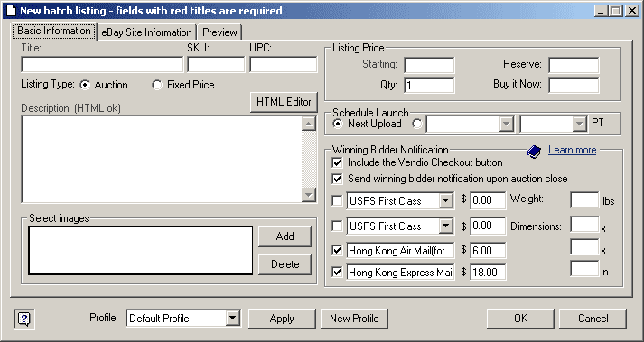Create a New Profile
This screenshot has height=342, width=644.
pos(354,319)
